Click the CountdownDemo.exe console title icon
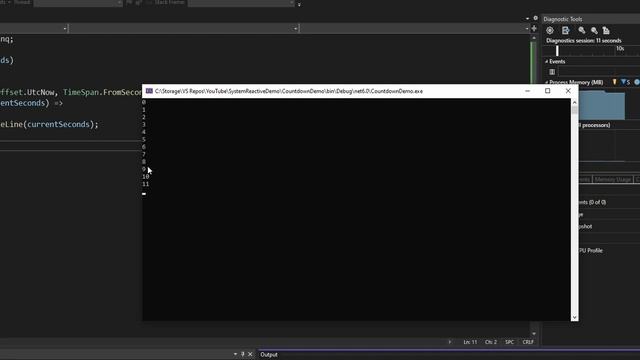This screenshot has width=640, height=360. coord(149,91)
